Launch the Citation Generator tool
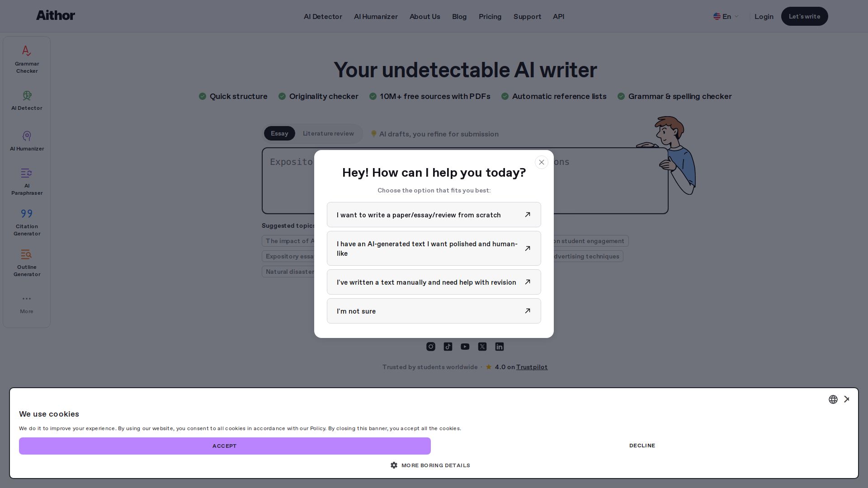 click(27, 222)
